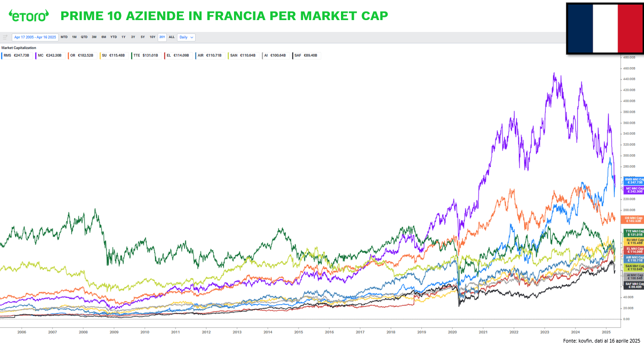Viewport: 644px width, 343px height.
Task: Click the chart settings icon left of date range
Action: coord(5,37)
